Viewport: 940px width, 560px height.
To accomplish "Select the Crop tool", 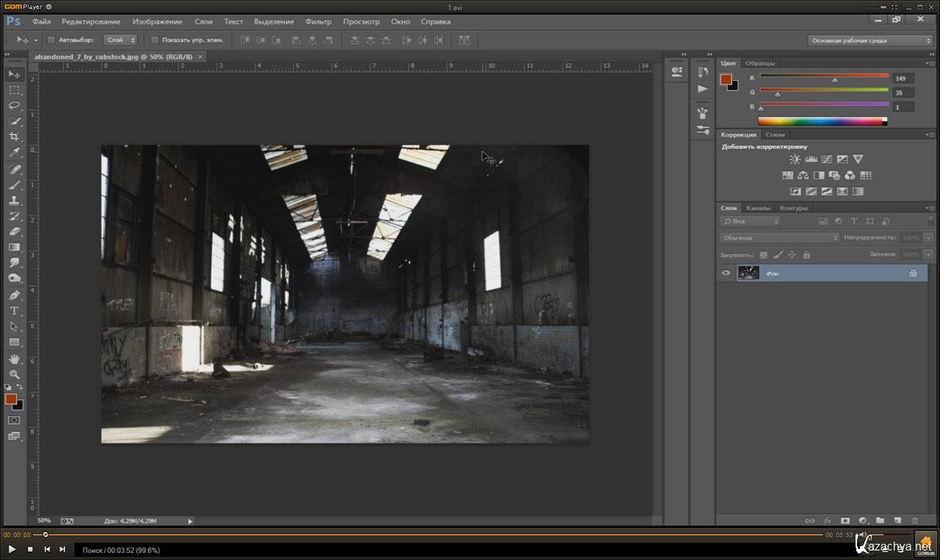I will (x=14, y=137).
